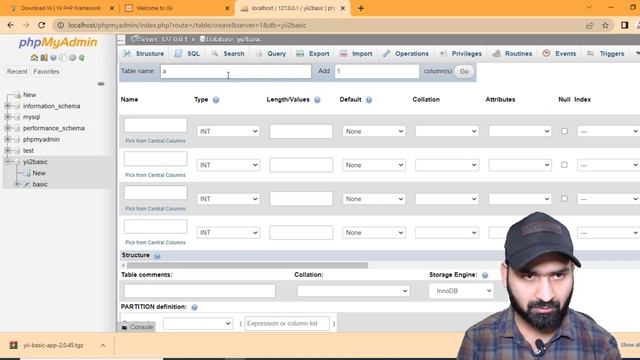Open Type dropdown in second column row

click(x=228, y=165)
